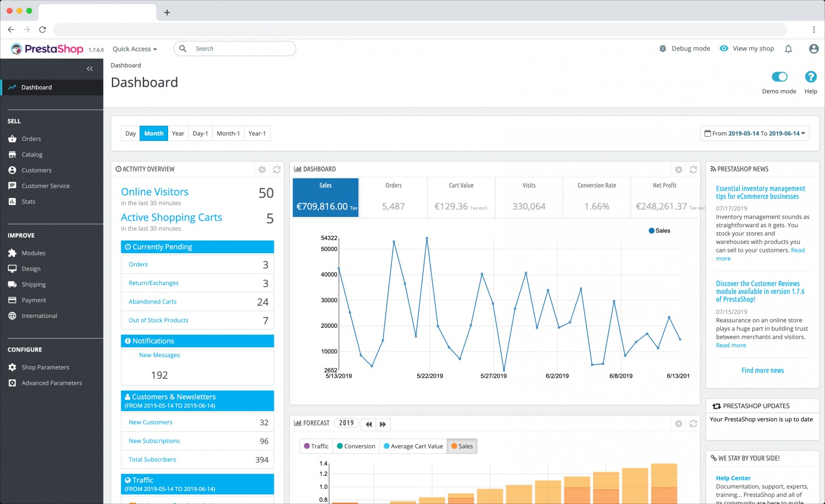Screen dimensions: 825x504
Task: Click inside the top search field
Action: pos(237,48)
